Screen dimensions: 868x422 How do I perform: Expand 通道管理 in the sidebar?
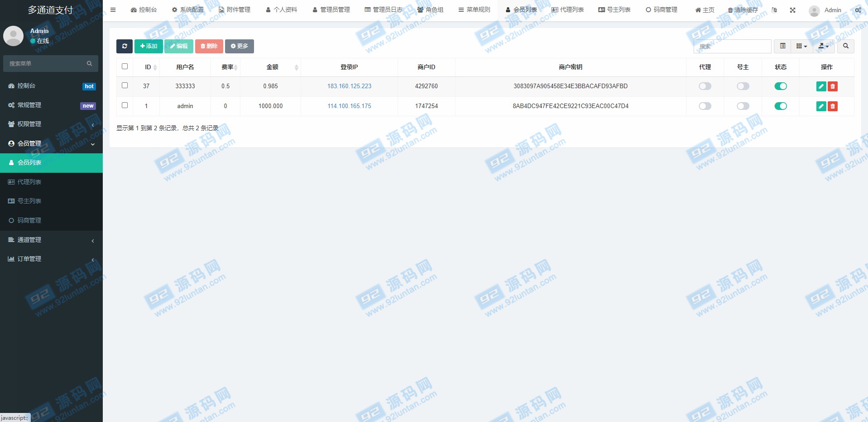click(51, 240)
